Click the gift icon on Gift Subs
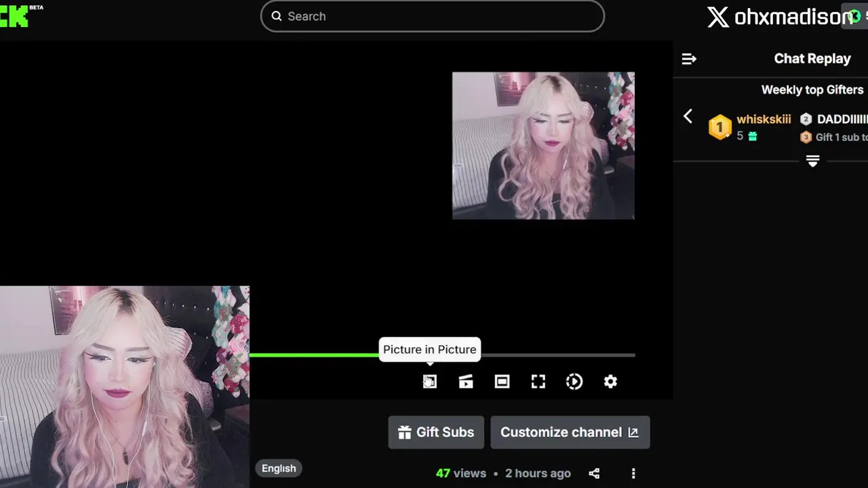 pyautogui.click(x=405, y=432)
